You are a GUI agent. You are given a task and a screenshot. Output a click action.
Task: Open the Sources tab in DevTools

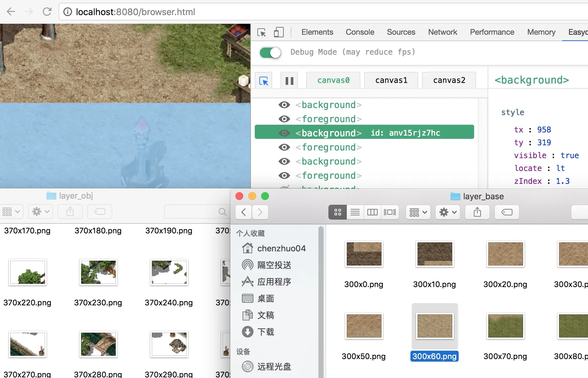tap(401, 32)
